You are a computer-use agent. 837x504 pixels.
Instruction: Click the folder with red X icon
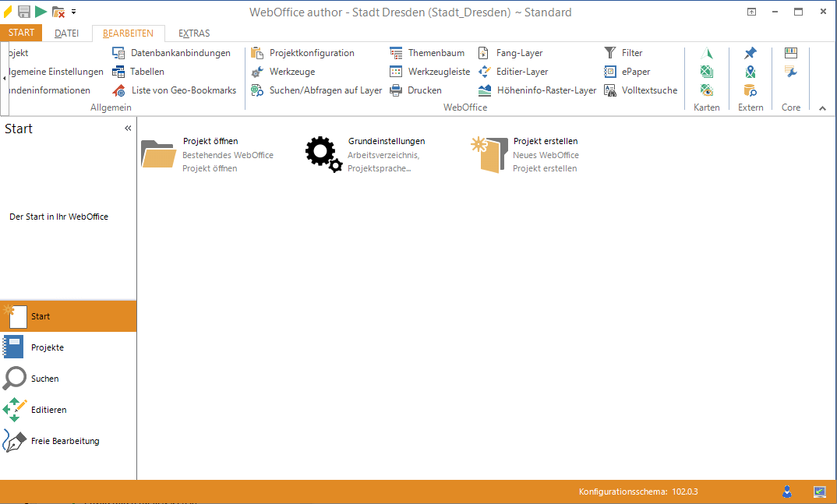tap(58, 12)
